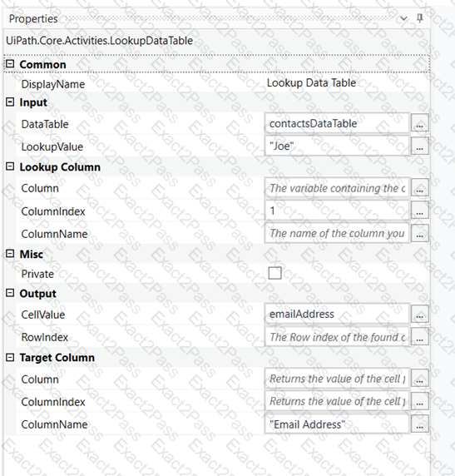Collapse the Target Column section

click(x=10, y=357)
